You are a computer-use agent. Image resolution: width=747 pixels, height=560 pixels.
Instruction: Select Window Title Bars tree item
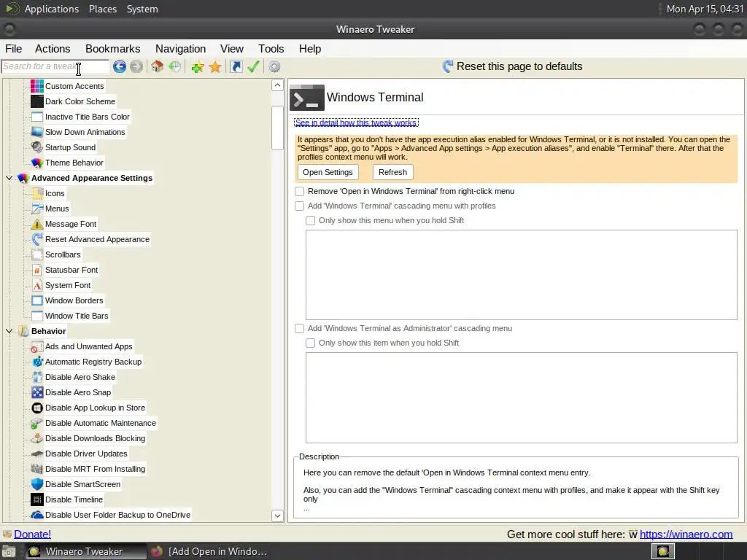[x=77, y=316]
